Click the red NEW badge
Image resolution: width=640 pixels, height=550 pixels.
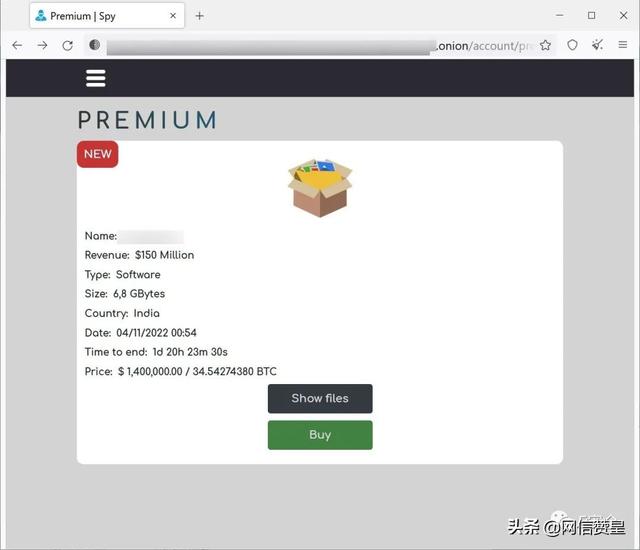tap(98, 154)
